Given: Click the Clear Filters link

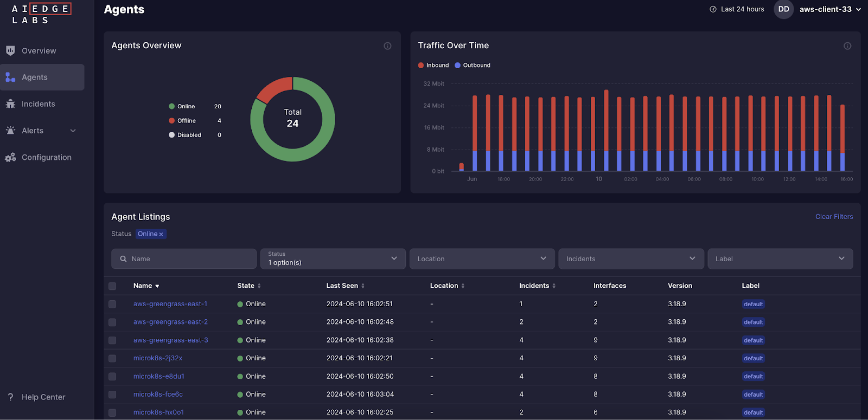Looking at the screenshot, I should pyautogui.click(x=834, y=217).
